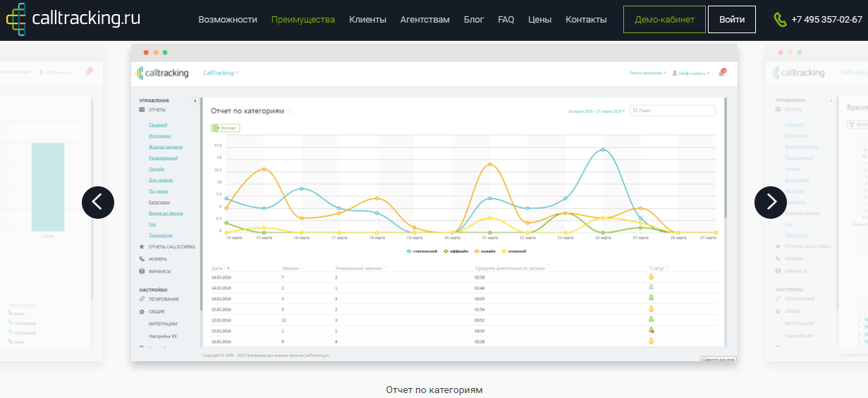Click the dashboard vertical scrollbar
The width and height of the screenshot is (868, 398).
pyautogui.click(x=726, y=162)
